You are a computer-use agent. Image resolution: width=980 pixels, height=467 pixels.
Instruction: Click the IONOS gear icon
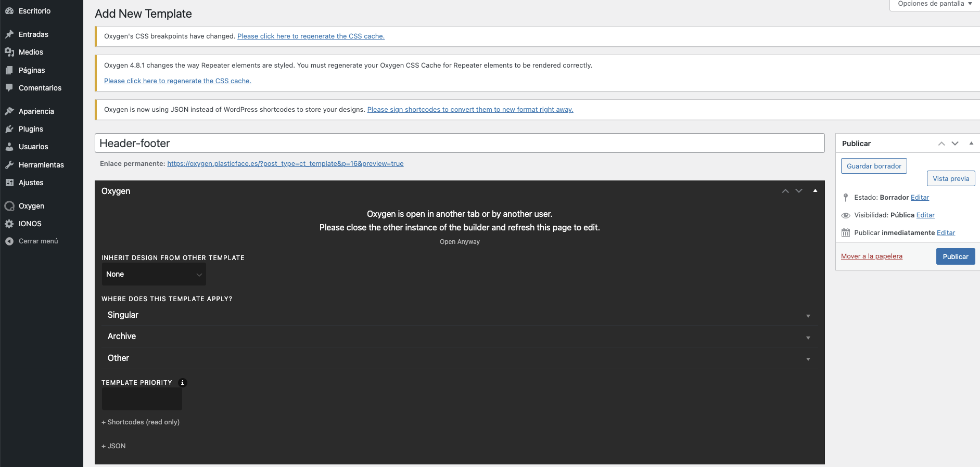(9, 224)
